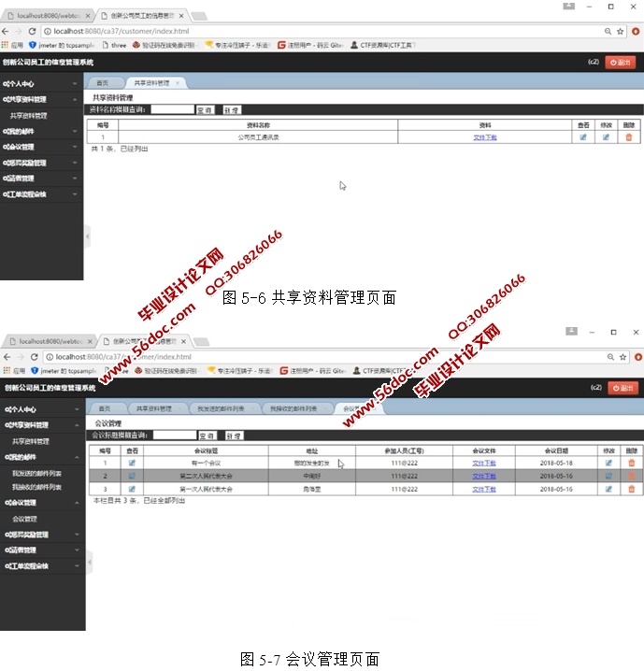Viewport: 644px width, 671px height.
Task: Collapse the expanded 我的邮件 sidebar section
Action: click(x=42, y=457)
